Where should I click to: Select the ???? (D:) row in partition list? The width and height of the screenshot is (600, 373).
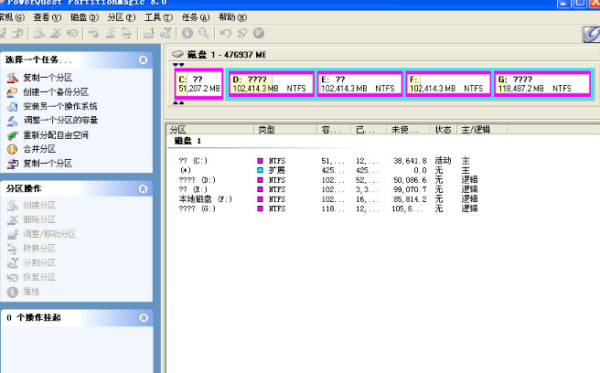pos(328,180)
